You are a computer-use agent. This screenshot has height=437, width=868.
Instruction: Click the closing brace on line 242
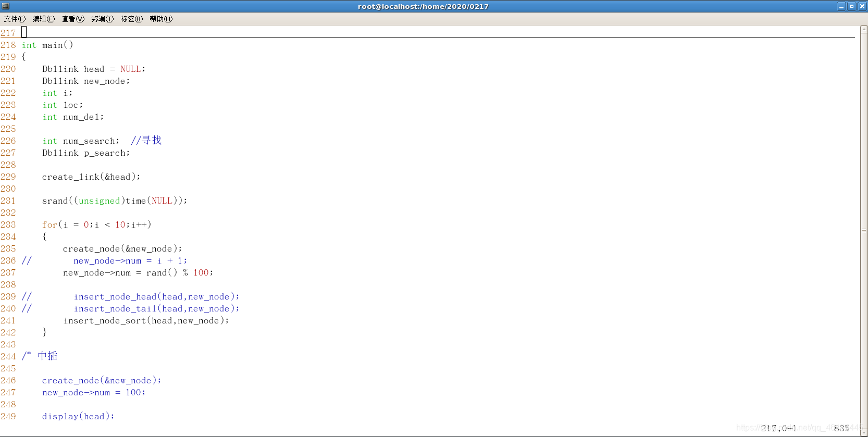[x=45, y=332]
